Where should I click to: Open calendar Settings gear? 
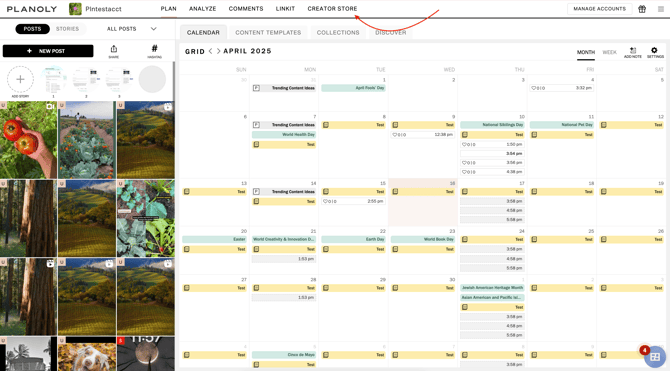[x=655, y=52]
